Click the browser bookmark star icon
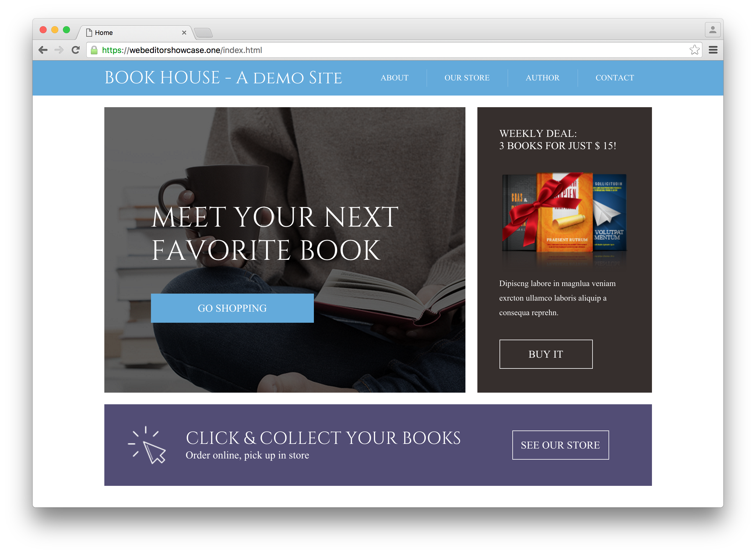 pyautogui.click(x=695, y=50)
